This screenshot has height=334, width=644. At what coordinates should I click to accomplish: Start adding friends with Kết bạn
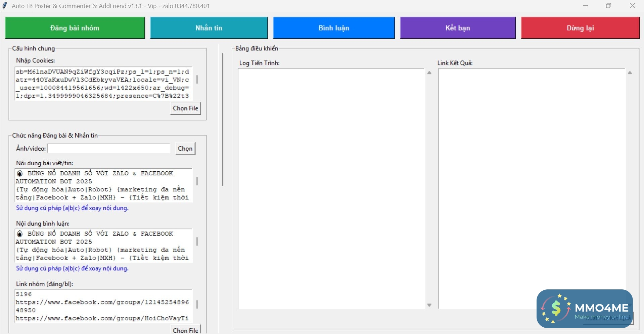458,28
